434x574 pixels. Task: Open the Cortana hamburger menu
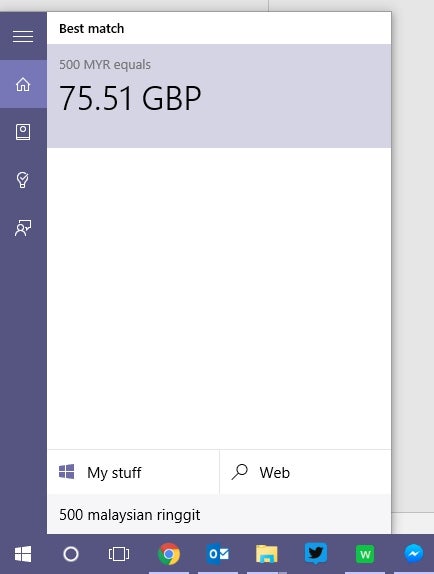point(23,36)
